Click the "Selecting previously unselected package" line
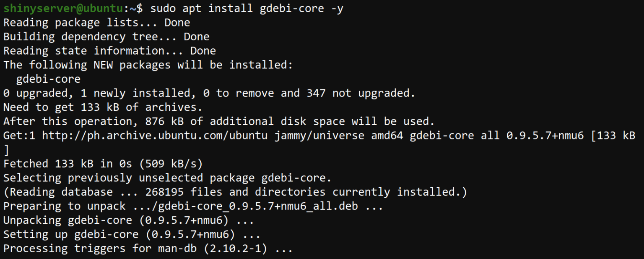This screenshot has width=644, height=259. (167, 178)
